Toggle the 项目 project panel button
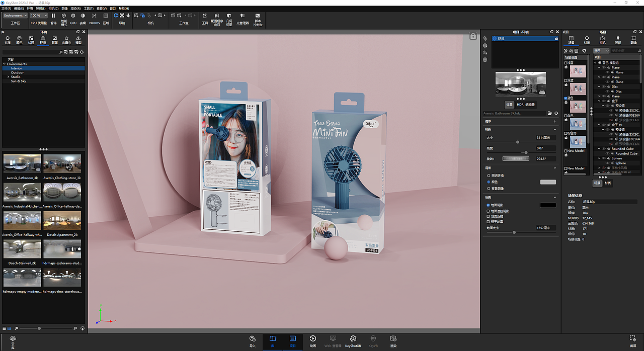The image size is (644, 351). (x=293, y=341)
